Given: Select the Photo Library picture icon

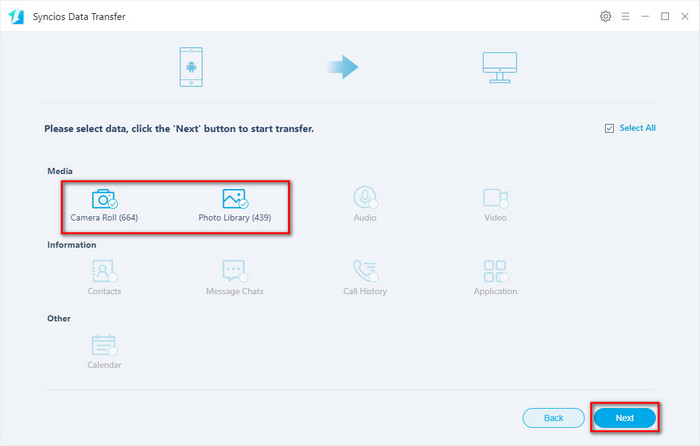Looking at the screenshot, I should [235, 199].
